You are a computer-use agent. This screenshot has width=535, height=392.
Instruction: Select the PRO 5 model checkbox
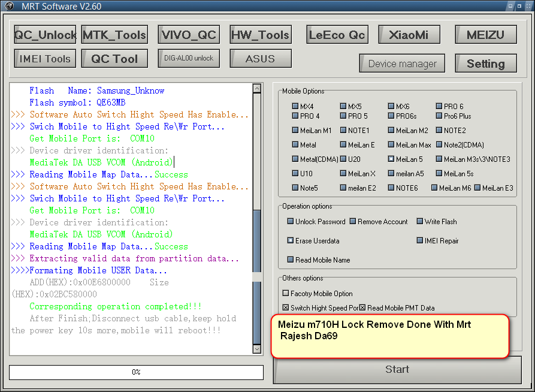click(343, 116)
